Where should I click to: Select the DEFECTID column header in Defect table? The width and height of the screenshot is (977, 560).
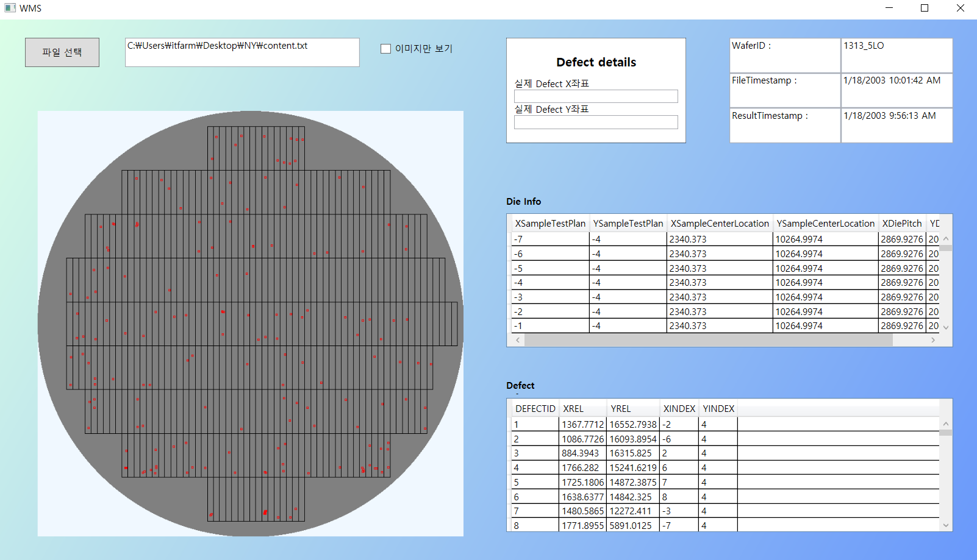534,408
